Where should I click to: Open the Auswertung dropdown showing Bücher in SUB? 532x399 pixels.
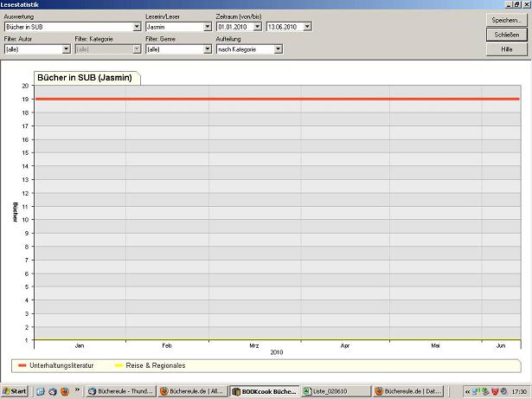click(137, 27)
